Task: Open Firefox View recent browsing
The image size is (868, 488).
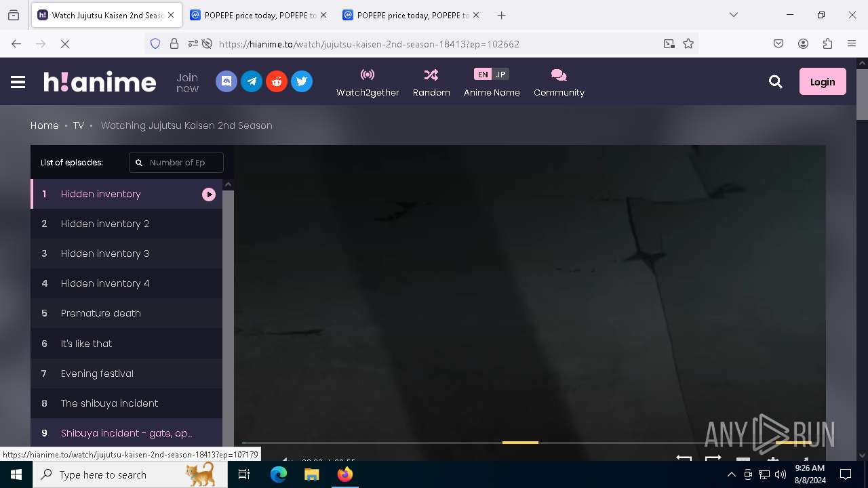Action: 14,15
